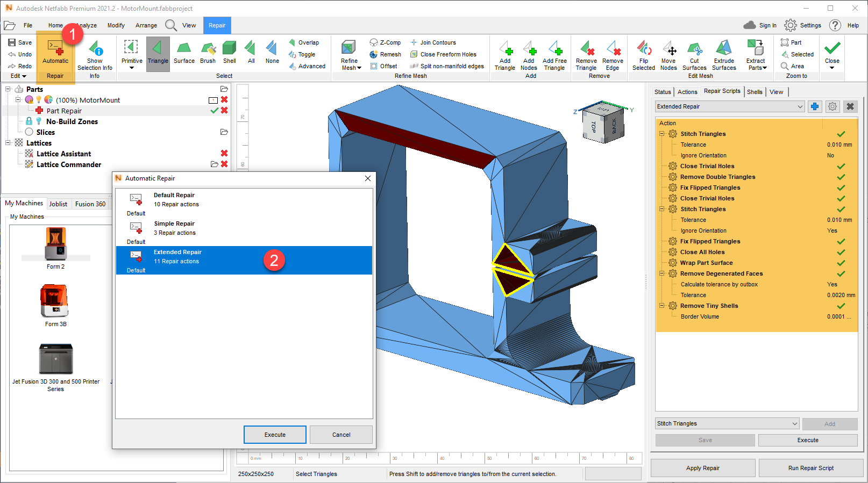Open the File menu
Image resolution: width=868 pixels, height=483 pixels.
point(28,25)
